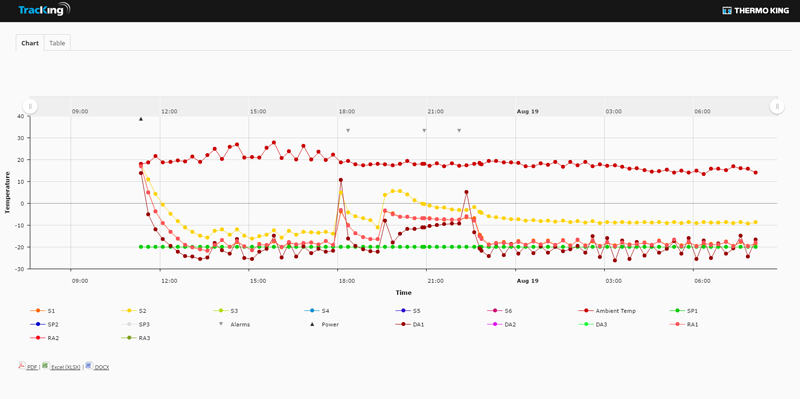
Task: Toggle S2 series in legend
Action: [134, 311]
